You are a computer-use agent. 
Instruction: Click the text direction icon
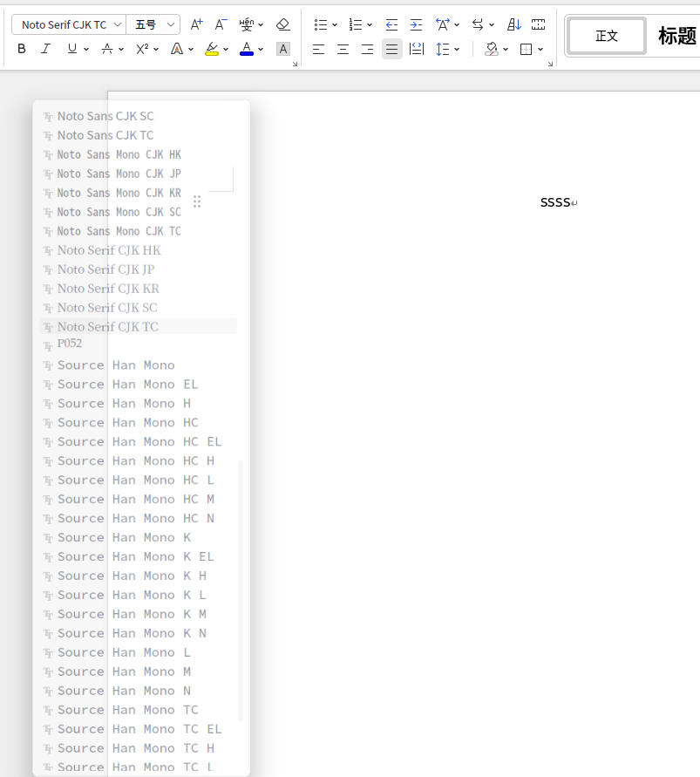tap(478, 24)
